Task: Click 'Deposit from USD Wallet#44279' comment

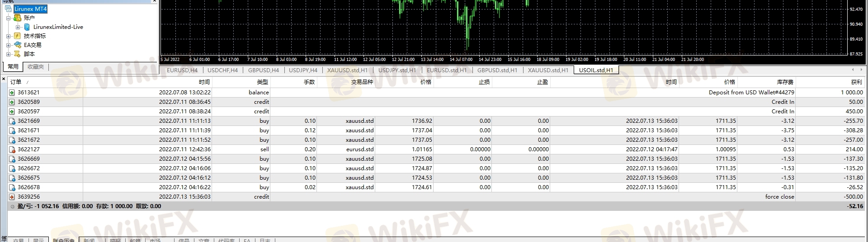Action: [x=751, y=93]
